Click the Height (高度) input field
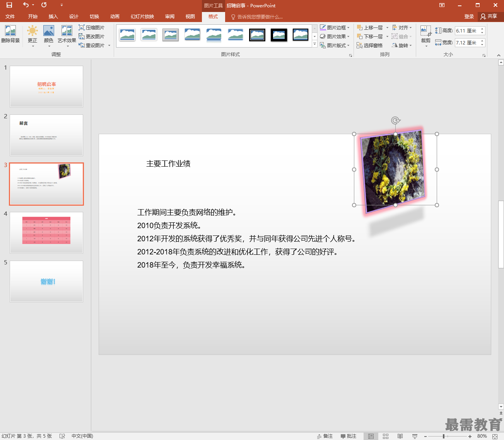Screen dimensions: 504x440 [467, 31]
